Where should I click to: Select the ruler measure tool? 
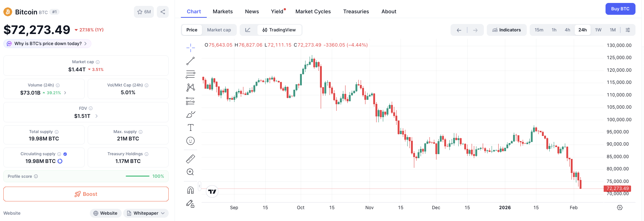click(190, 159)
